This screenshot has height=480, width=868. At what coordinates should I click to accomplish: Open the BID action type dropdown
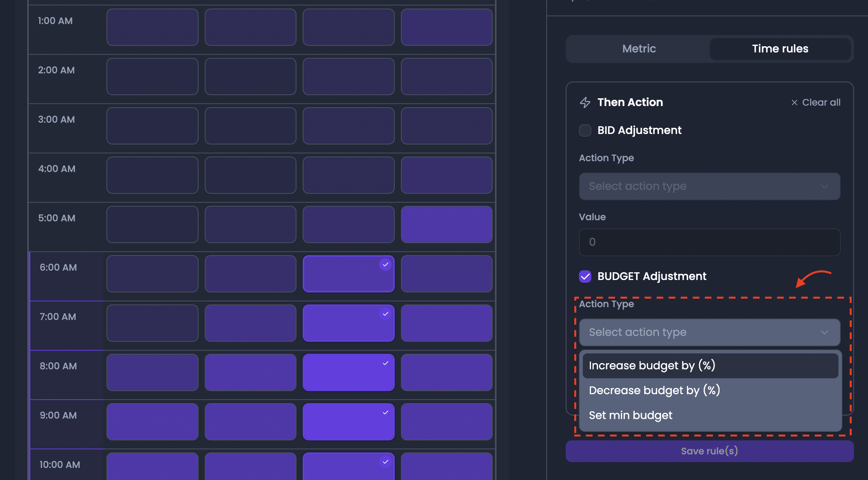click(x=709, y=186)
